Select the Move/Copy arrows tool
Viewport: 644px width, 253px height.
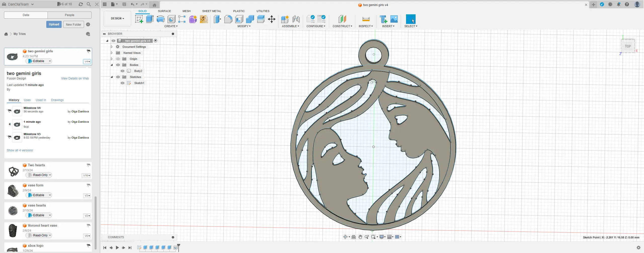coord(272,19)
